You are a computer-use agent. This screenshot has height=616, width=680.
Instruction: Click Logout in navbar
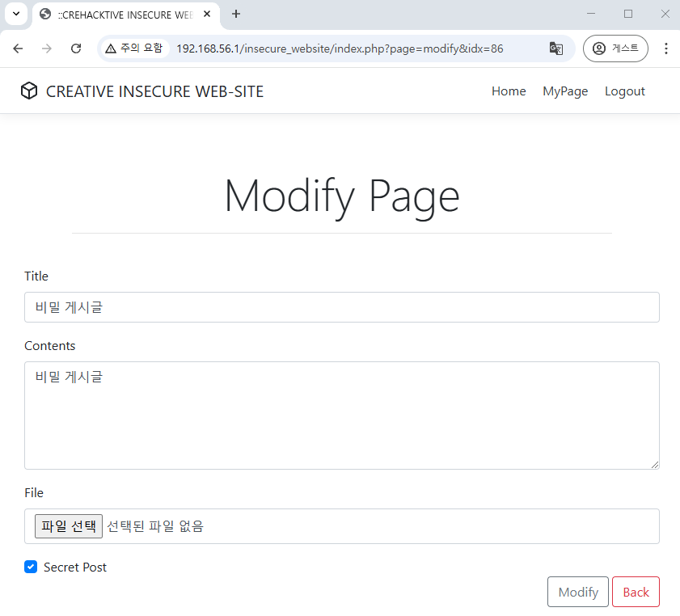coord(624,91)
